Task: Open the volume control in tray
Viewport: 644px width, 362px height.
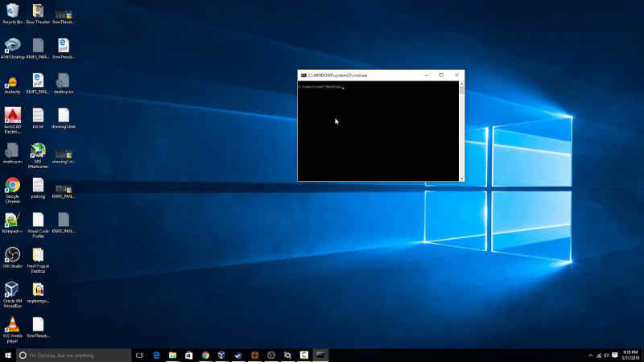Action: point(606,356)
